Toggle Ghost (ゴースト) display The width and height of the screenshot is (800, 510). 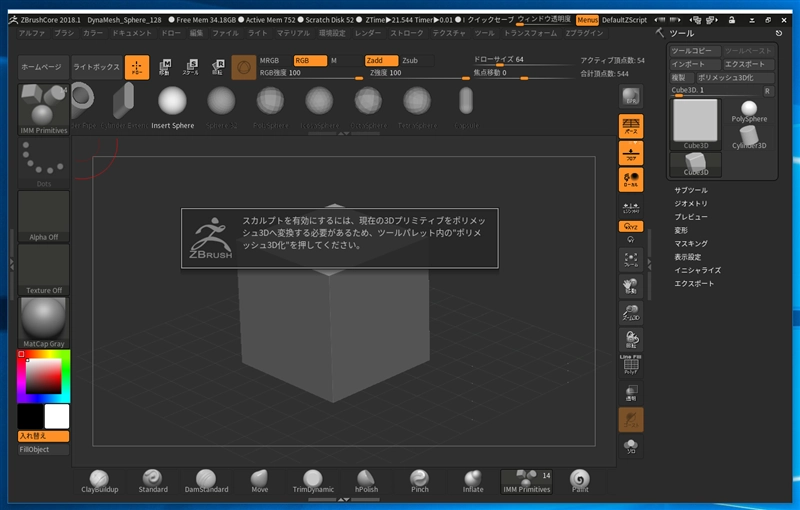[x=631, y=419]
